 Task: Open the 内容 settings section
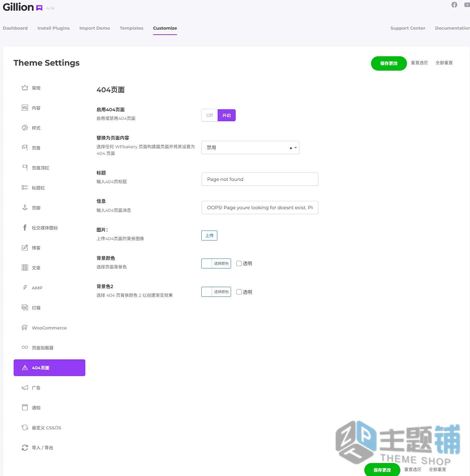[x=49, y=108]
